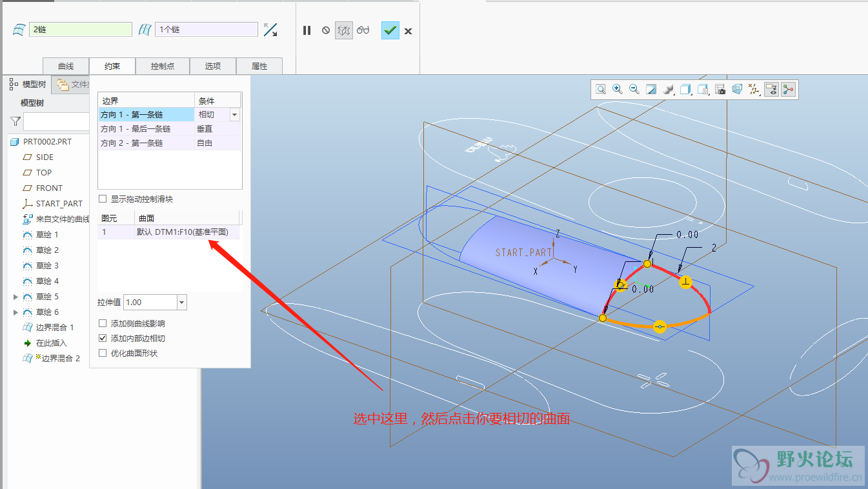Select 边界混合 1 feature
This screenshot has height=489, width=868.
[x=48, y=327]
